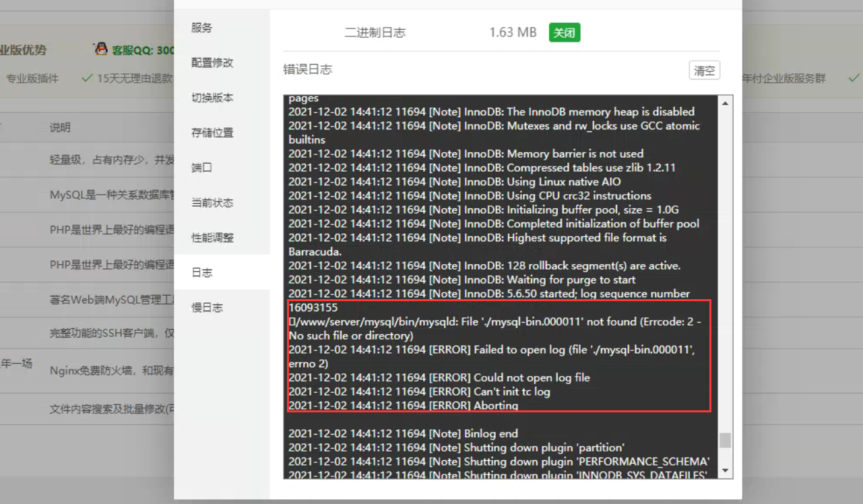Click the "Compressed tables use zlib 1.2.11" line
This screenshot has width=863, height=504.
482,168
